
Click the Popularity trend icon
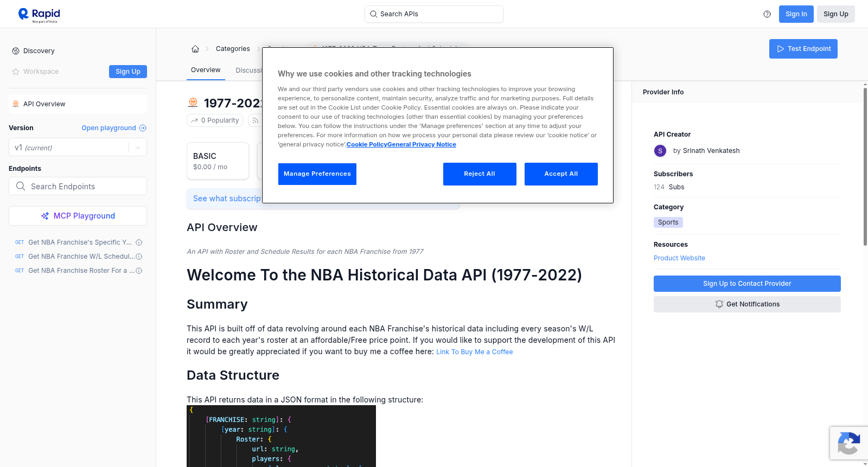point(194,120)
